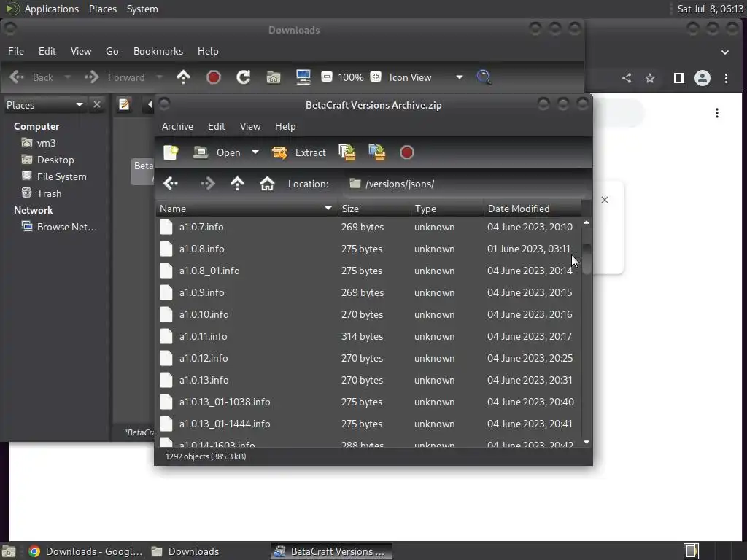Screen dimensions: 747x560
Task: Click the Location field showing /versions/jsons/
Action: click(x=465, y=184)
